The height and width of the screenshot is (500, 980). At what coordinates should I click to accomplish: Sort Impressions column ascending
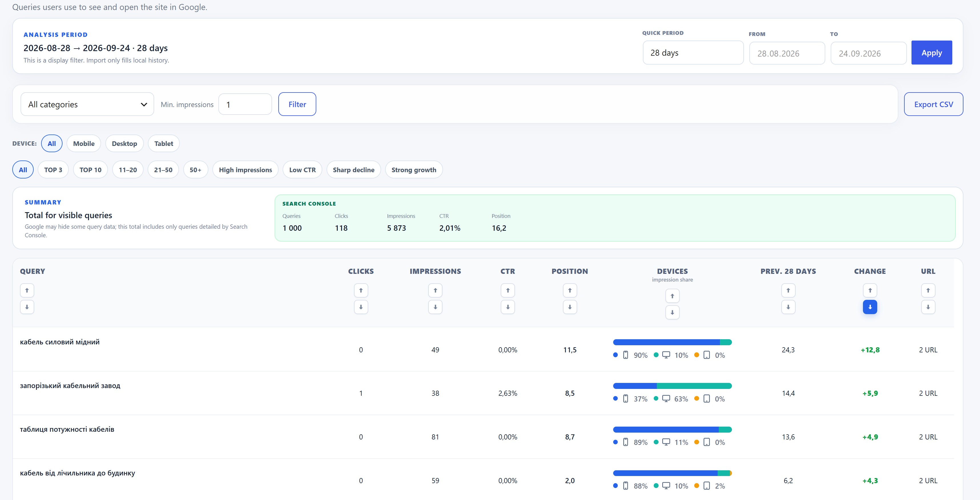tap(435, 290)
